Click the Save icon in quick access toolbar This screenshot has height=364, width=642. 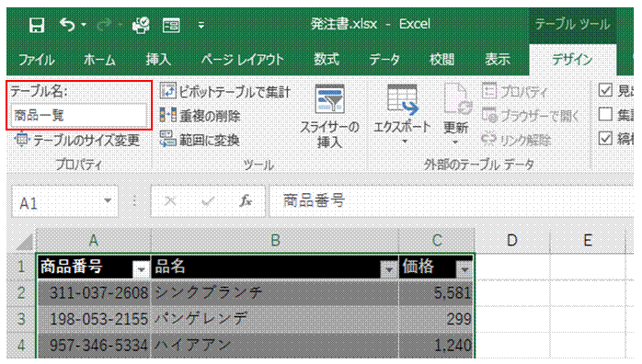37,25
